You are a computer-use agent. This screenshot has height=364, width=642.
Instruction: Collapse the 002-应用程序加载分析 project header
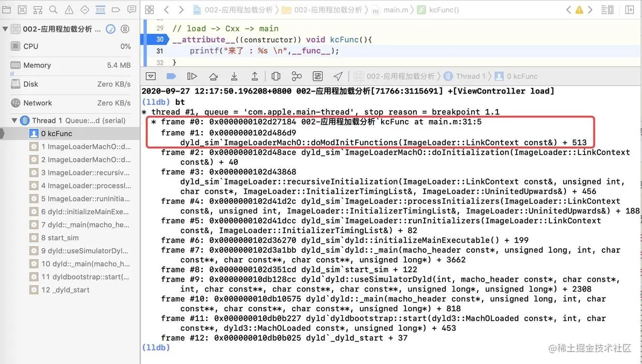6,29
